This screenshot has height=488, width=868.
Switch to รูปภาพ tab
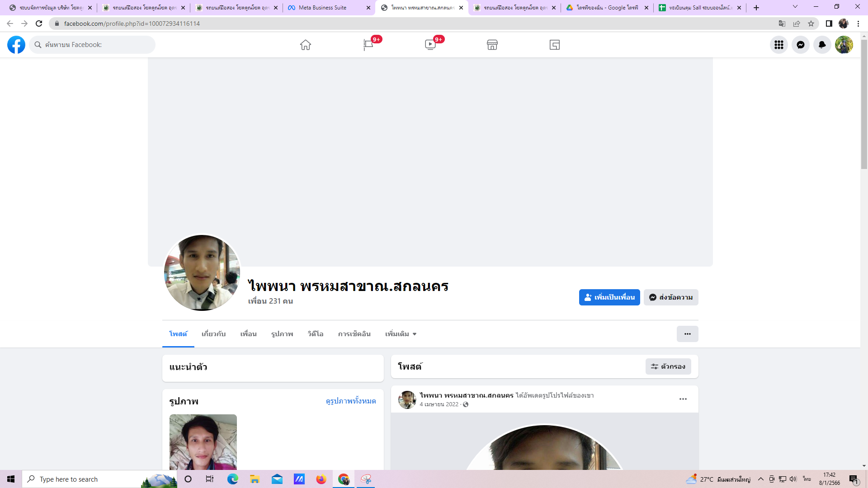pyautogui.click(x=282, y=334)
